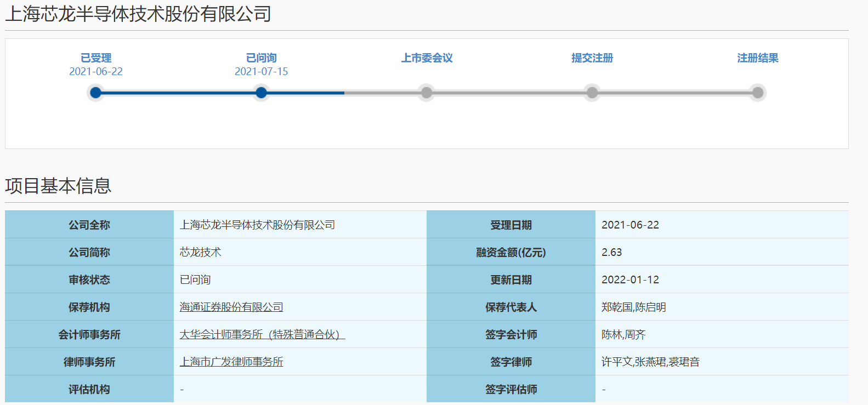This screenshot has width=868, height=405.
Task: Open the 上海市广发律师事务所 law firm link
Action: coord(231,362)
